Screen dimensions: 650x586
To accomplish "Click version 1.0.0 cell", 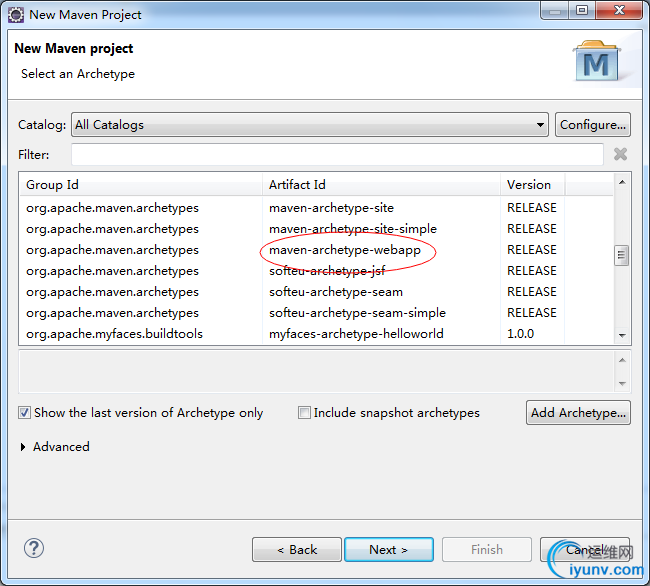I will coord(521,334).
